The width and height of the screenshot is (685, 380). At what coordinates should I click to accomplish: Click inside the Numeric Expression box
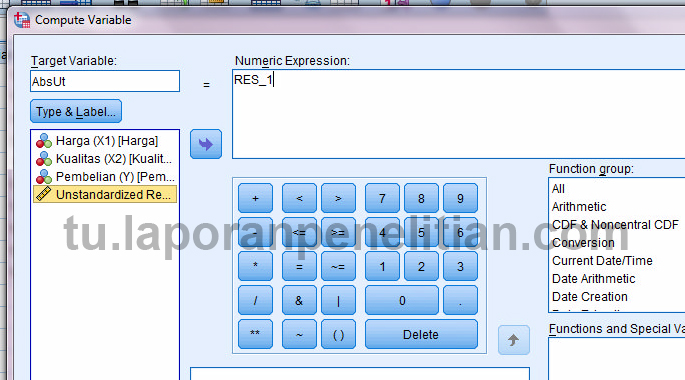[x=459, y=114]
